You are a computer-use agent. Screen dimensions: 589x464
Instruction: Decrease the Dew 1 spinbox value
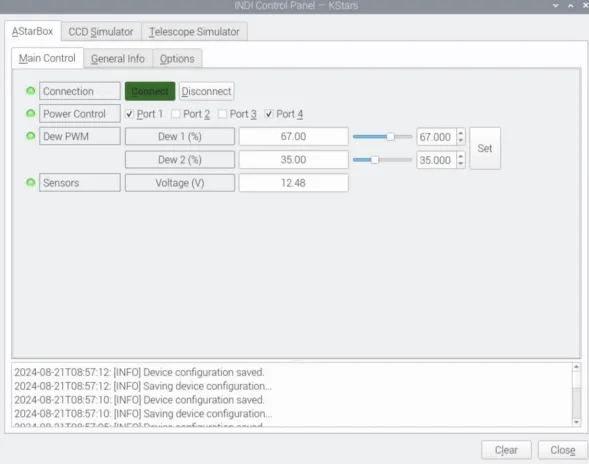click(461, 141)
